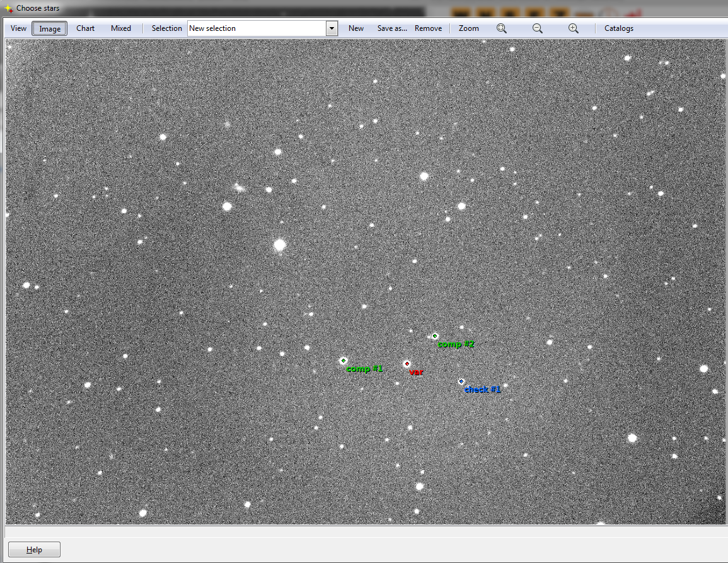
Task: Open Help from the bottom button
Action: point(35,550)
